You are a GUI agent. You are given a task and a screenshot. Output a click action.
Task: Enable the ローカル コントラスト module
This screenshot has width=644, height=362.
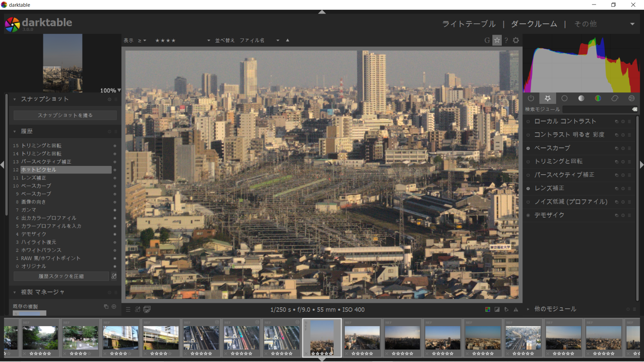(x=528, y=121)
